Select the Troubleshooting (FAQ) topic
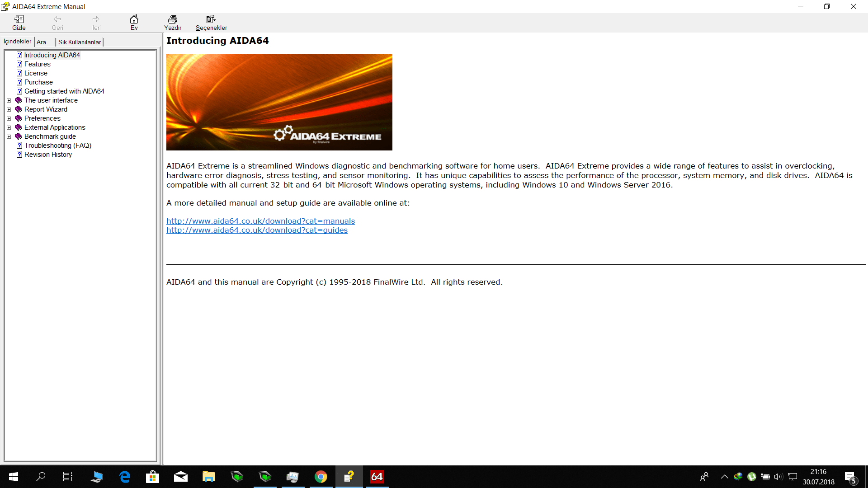Image resolution: width=868 pixels, height=488 pixels. click(x=57, y=145)
